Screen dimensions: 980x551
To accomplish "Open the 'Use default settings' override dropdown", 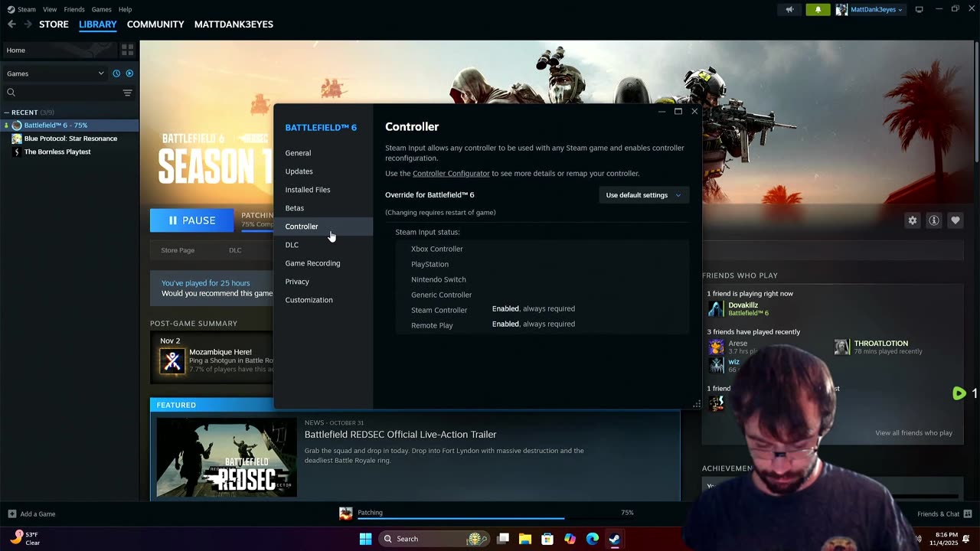I will pos(643,195).
